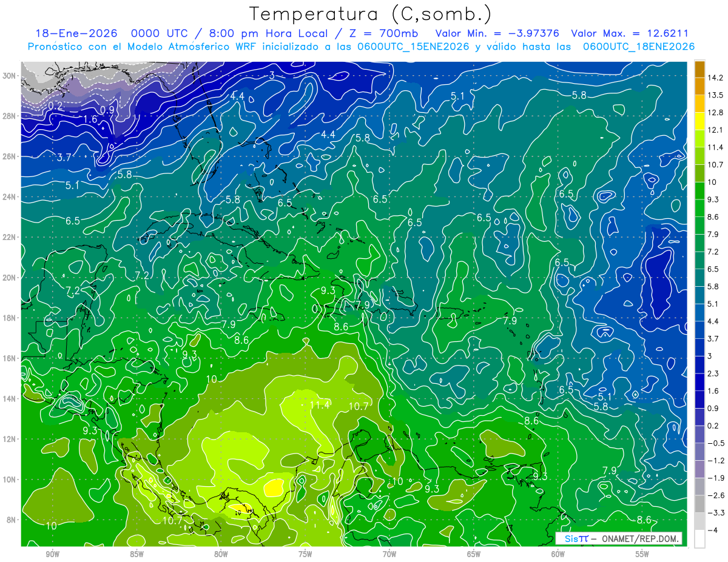Click the 65W longitude axis label
The image size is (728, 562).
point(474,554)
